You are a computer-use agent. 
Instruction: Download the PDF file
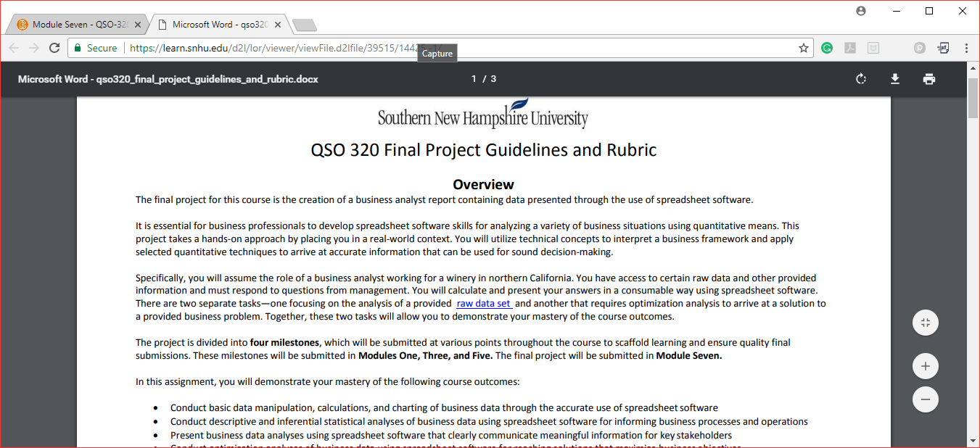[x=895, y=79]
